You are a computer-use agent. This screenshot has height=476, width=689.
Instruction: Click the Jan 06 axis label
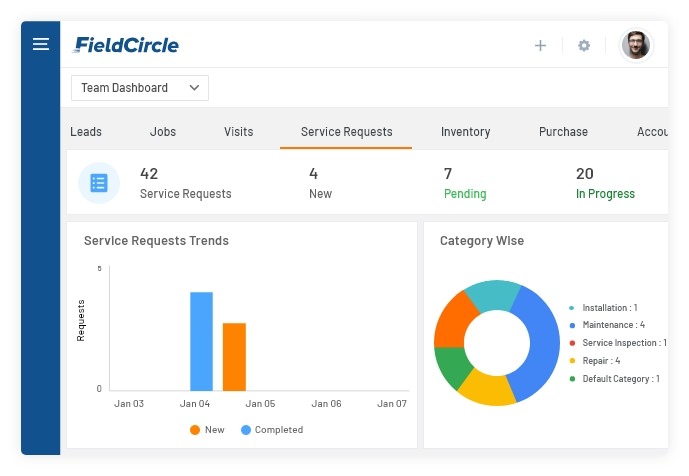326,403
